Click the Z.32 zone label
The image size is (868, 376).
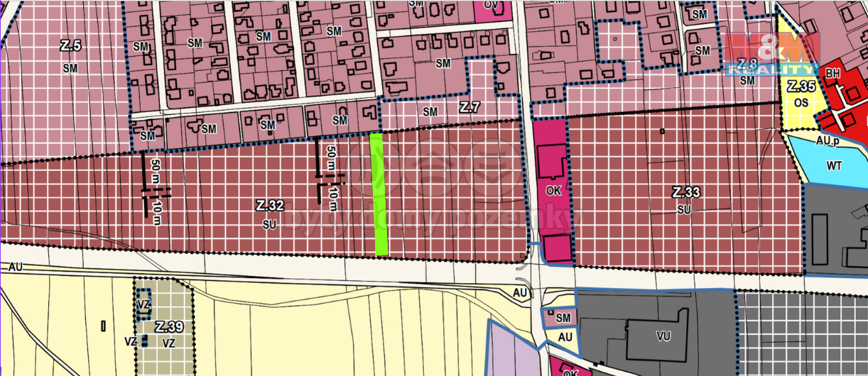(269, 206)
